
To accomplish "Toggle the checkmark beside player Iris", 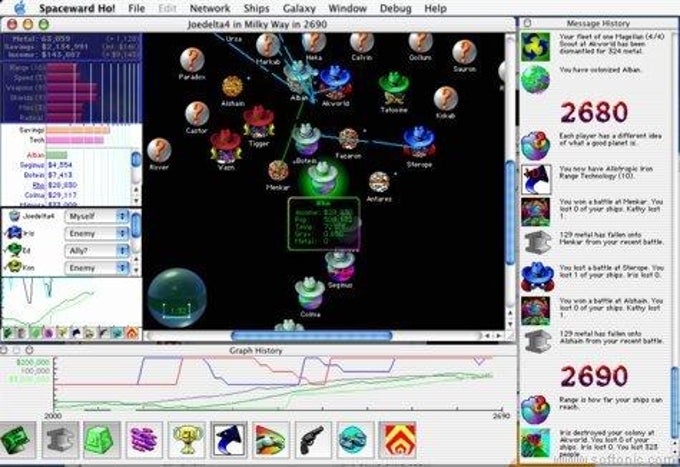I will click(x=6, y=234).
